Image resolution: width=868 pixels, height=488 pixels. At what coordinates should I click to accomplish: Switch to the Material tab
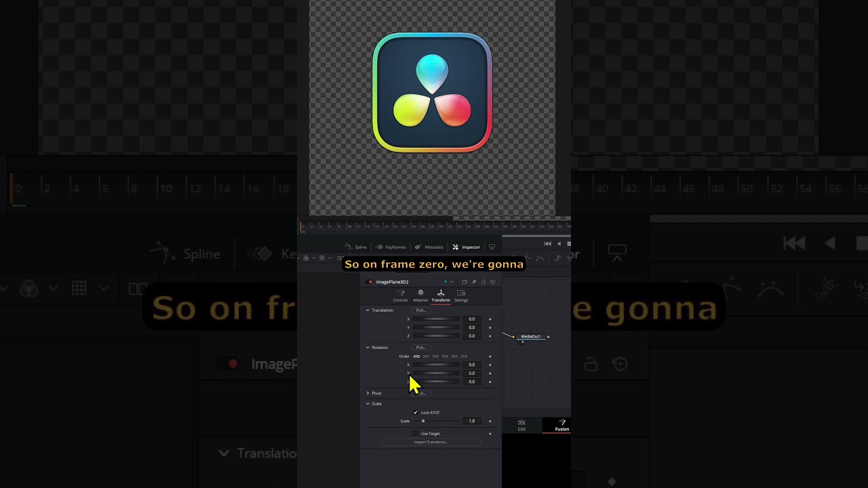(420, 296)
